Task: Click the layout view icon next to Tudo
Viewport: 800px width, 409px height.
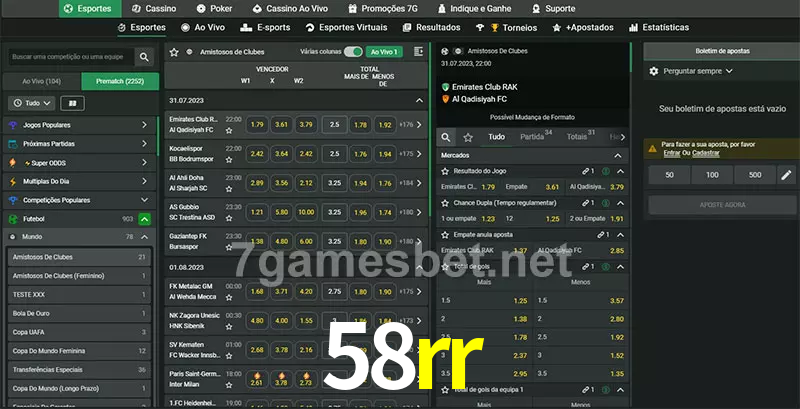Action: [x=71, y=103]
